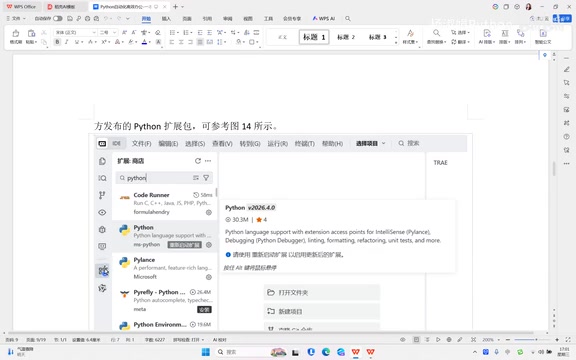Open the 智能公文 tool
The width and height of the screenshot is (576, 360).
[543, 37]
